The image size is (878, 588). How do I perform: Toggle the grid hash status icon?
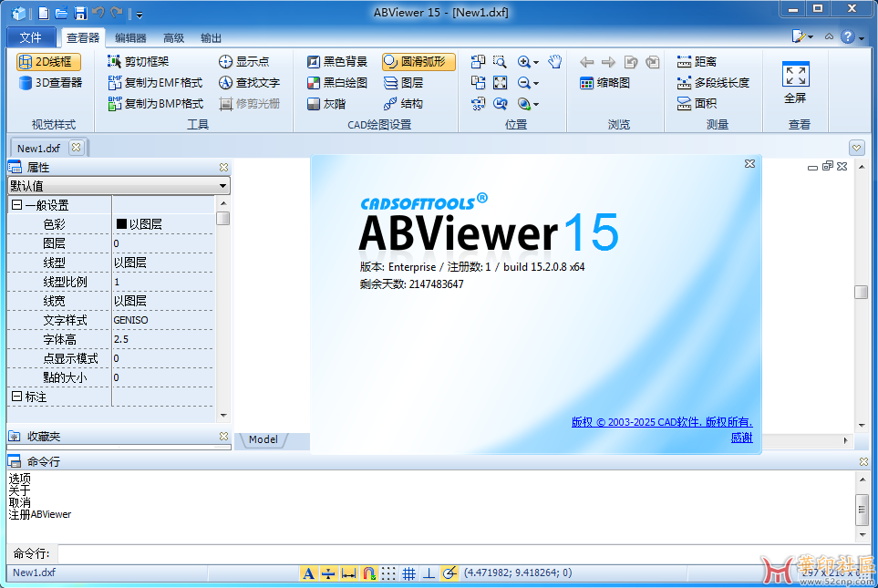pyautogui.click(x=408, y=573)
